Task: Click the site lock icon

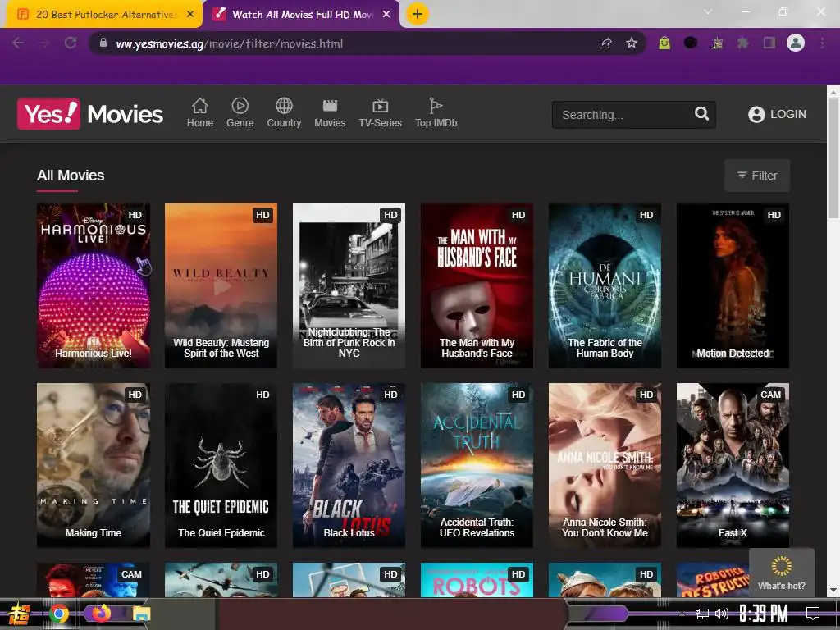Action: click(x=103, y=43)
